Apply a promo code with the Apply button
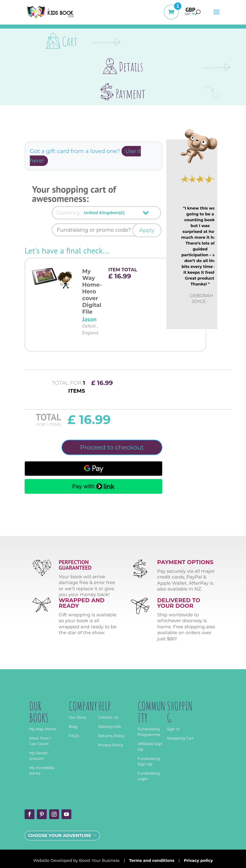Screen dimensions: 246x868 [147, 230]
